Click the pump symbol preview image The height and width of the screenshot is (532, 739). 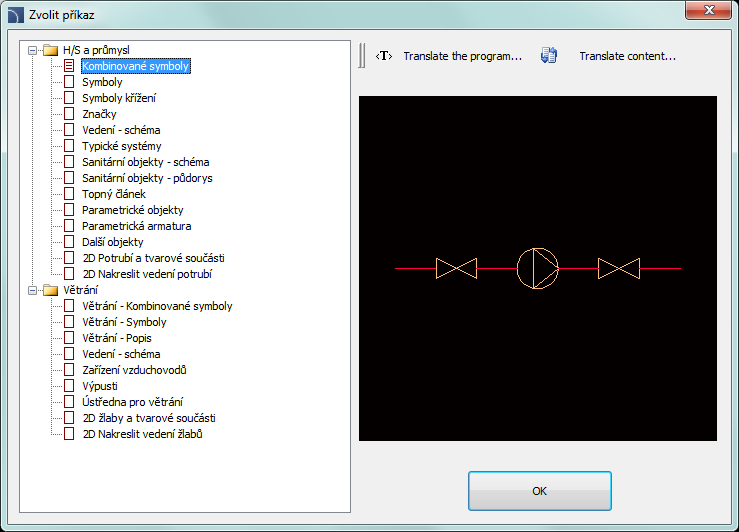(x=538, y=269)
